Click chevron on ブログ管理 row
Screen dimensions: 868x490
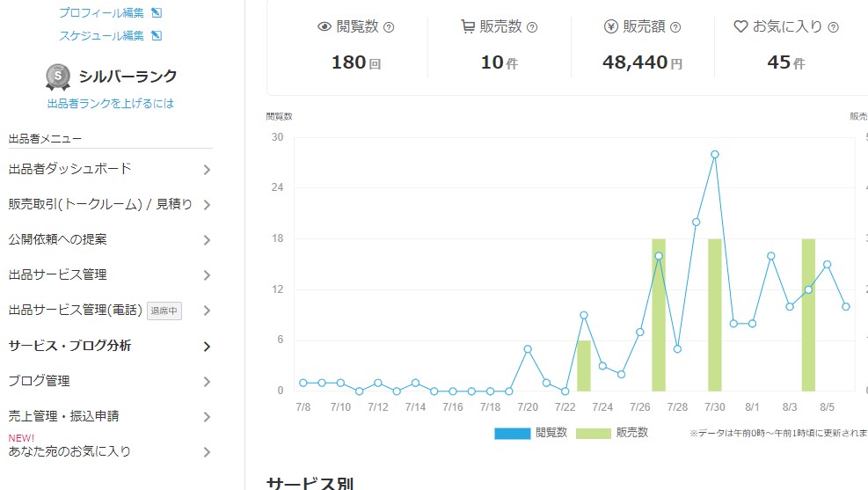tap(207, 382)
